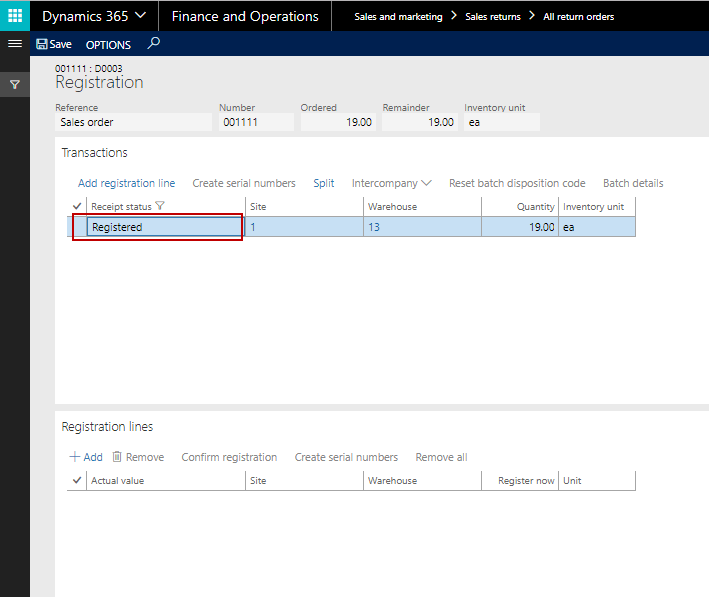The width and height of the screenshot is (709, 597).
Task: Sort by Quantity column header
Action: point(520,207)
